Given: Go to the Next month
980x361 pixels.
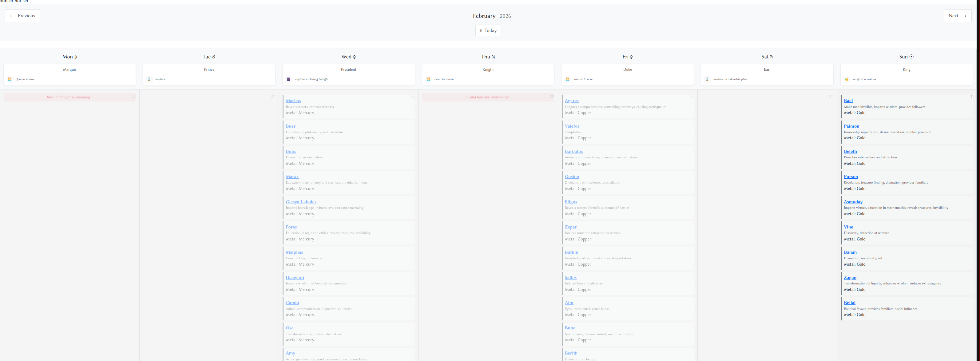Looking at the screenshot, I should pos(957,16).
